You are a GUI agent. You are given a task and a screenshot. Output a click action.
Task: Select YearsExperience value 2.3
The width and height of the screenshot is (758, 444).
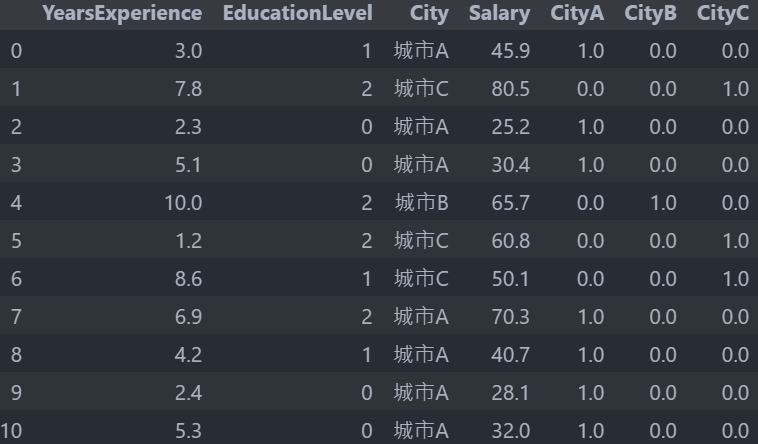point(189,127)
